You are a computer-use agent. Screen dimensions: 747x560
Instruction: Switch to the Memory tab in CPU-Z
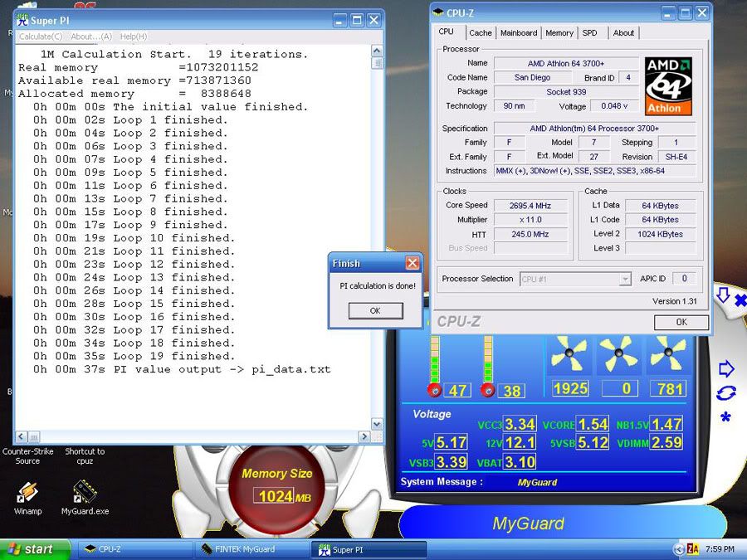pos(559,33)
